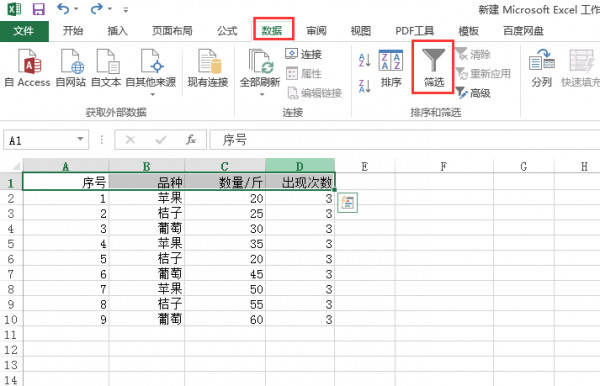Sort ascending with A-Z icon
The image size is (600, 386).
(365, 60)
